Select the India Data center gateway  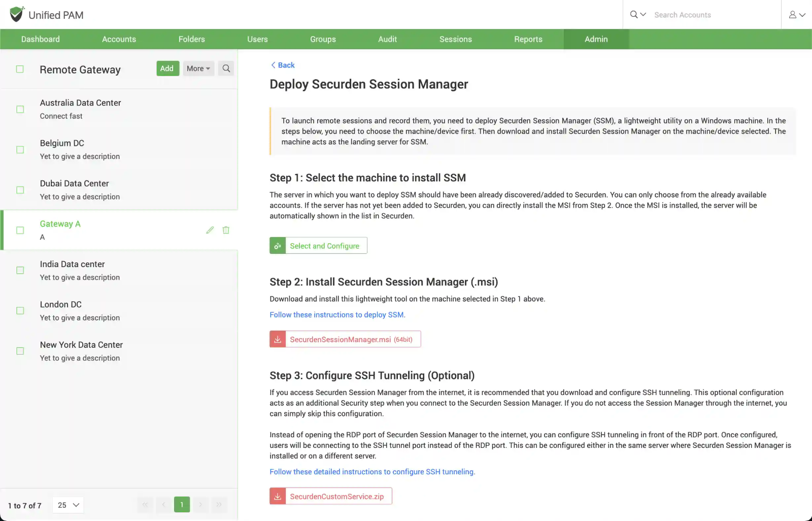click(x=119, y=271)
